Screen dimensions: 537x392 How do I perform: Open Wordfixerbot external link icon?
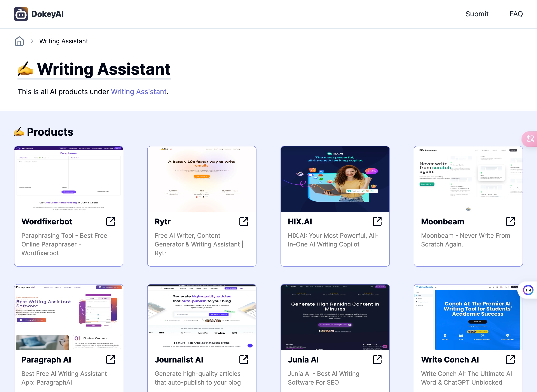[x=111, y=221]
